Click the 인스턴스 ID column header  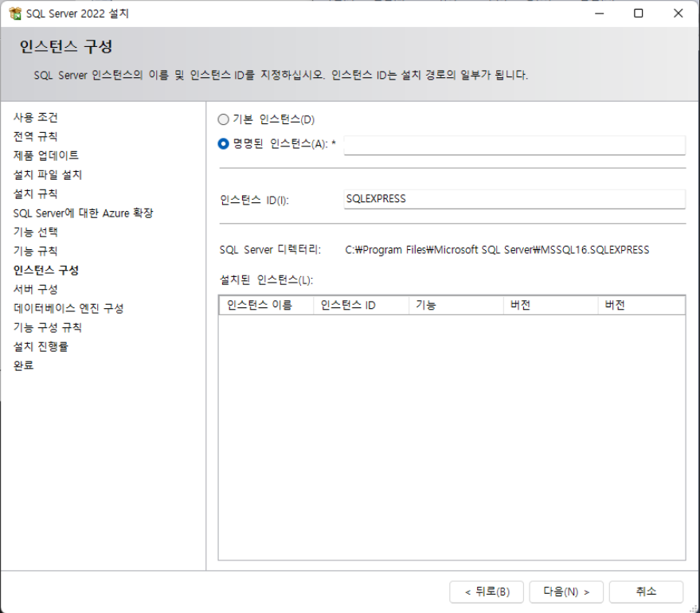[x=362, y=305]
